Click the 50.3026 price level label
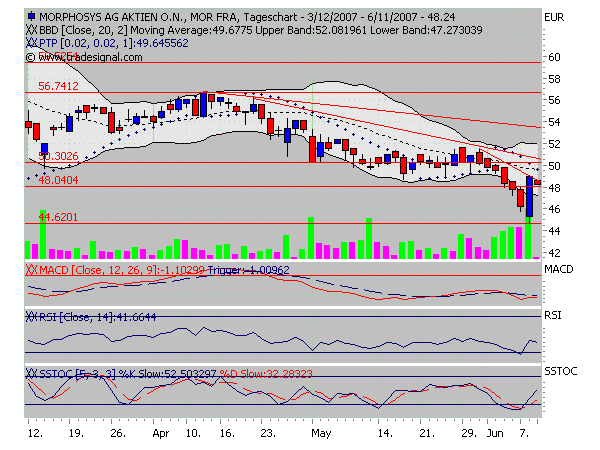This screenshot has height=450, width=600. coord(58,157)
